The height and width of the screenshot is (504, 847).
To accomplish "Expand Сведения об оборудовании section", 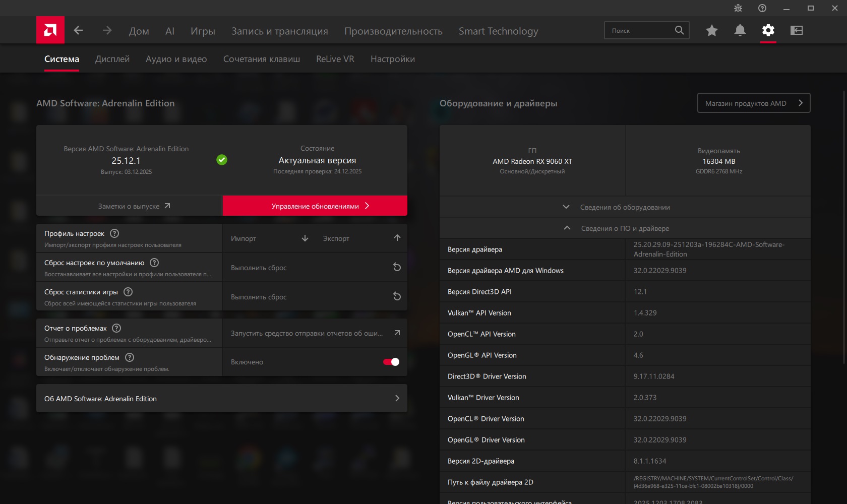I will coord(625,207).
